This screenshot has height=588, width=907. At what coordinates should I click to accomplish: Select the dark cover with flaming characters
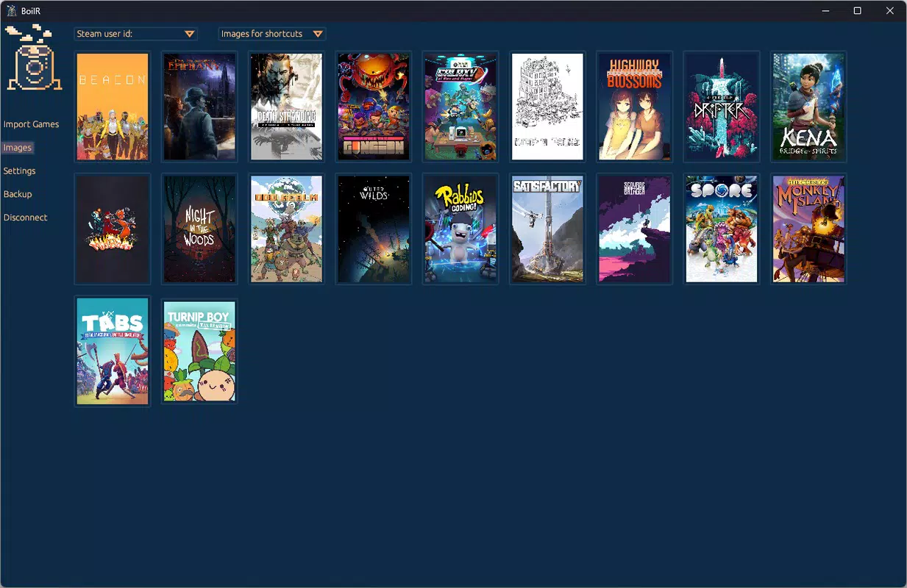(113, 229)
